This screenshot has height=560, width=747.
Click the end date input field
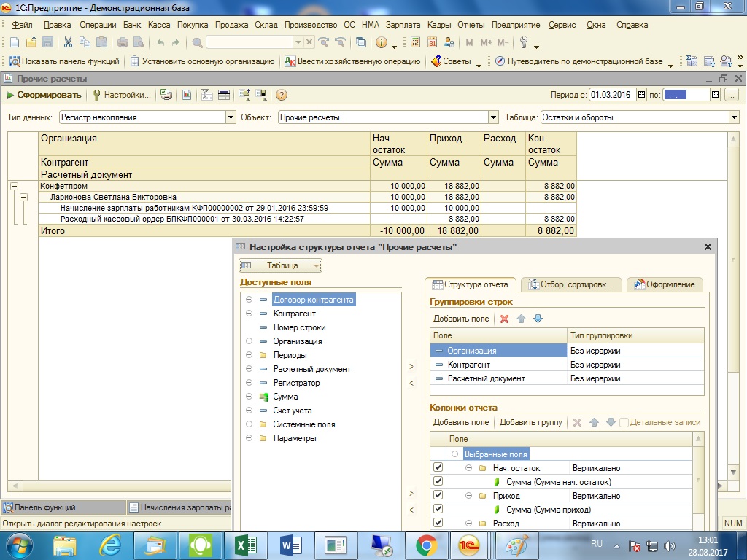(x=685, y=95)
